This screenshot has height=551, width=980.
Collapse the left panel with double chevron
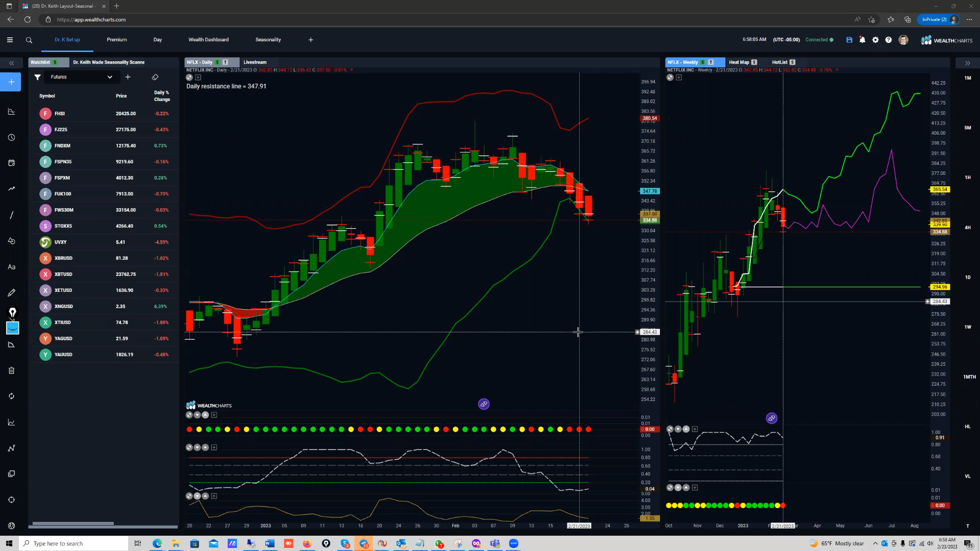(11, 63)
